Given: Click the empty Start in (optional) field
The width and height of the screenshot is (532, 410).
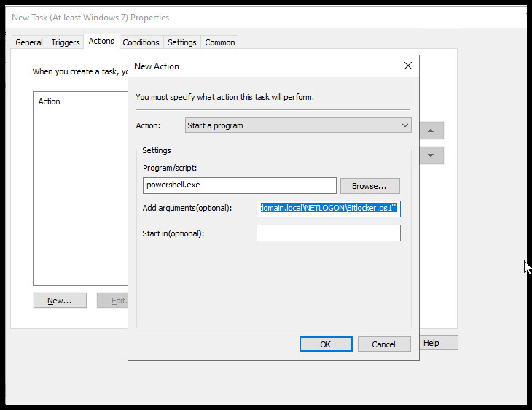Looking at the screenshot, I should [x=329, y=233].
